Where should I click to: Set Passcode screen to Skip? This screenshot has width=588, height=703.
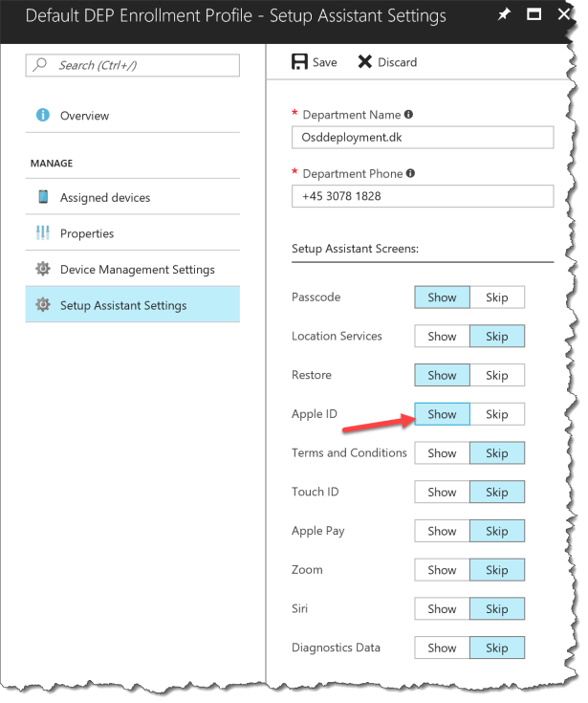(x=497, y=297)
